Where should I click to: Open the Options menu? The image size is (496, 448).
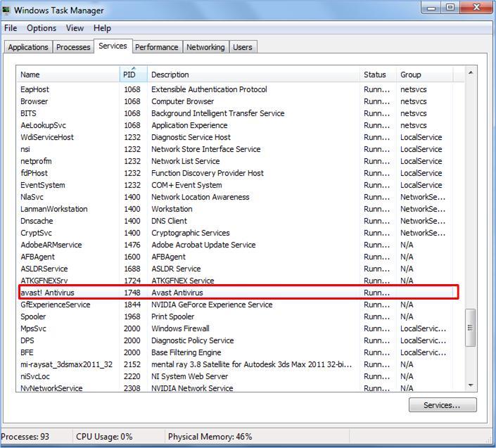pos(42,28)
